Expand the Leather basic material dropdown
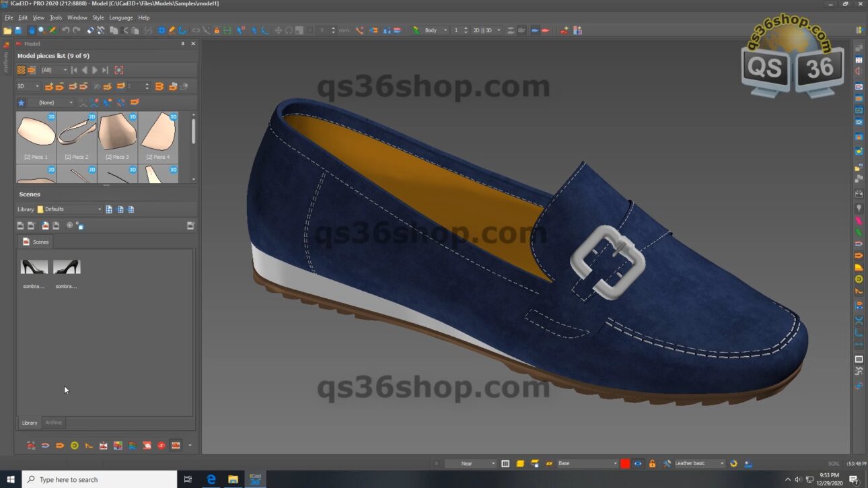Viewport: 868px width, 488px height. [723, 463]
